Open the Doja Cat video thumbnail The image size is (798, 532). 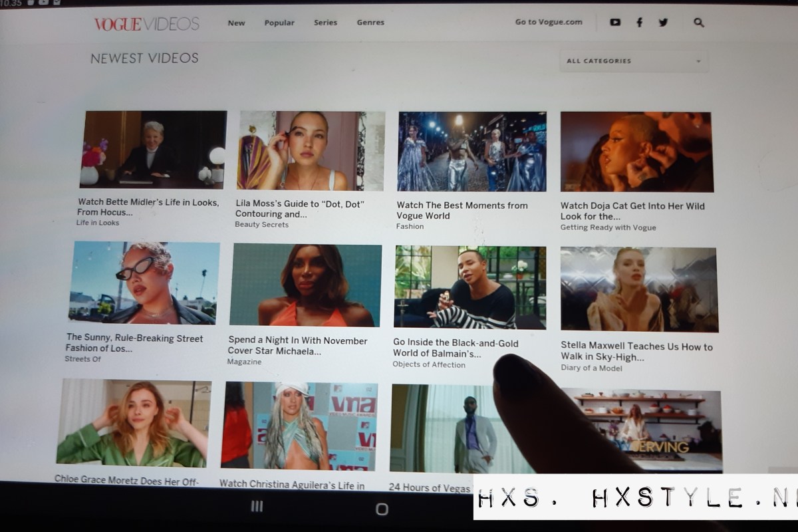(636, 152)
